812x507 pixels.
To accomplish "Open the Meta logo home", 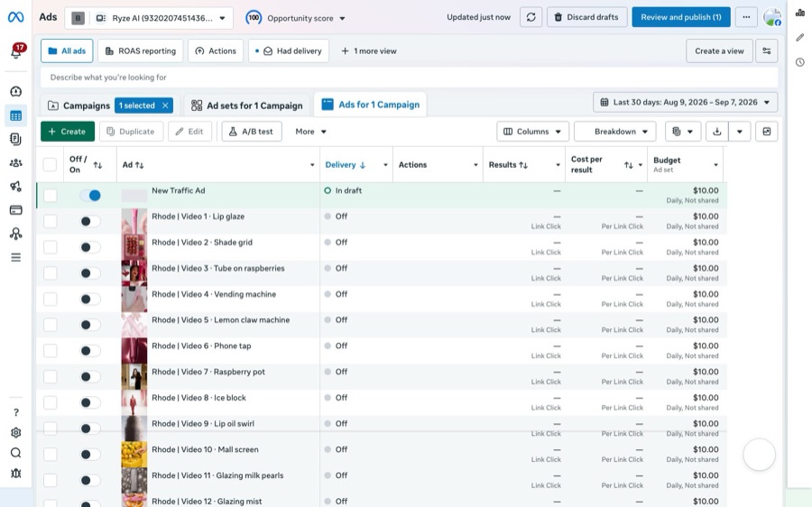I will [x=15, y=17].
